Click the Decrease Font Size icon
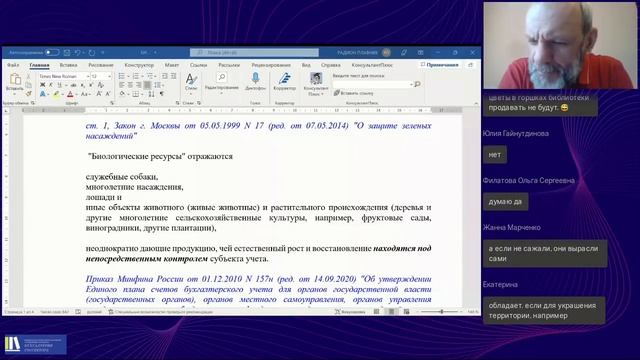640x360 pixels. click(108, 94)
